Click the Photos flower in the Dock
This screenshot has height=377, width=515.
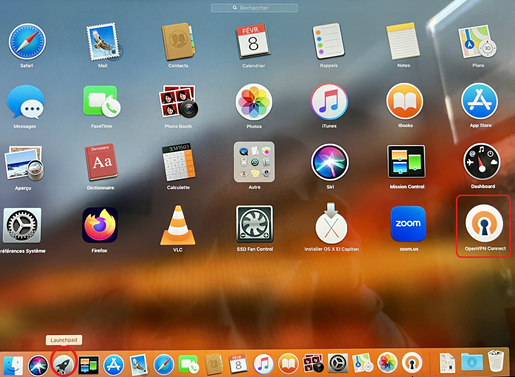(x=387, y=362)
